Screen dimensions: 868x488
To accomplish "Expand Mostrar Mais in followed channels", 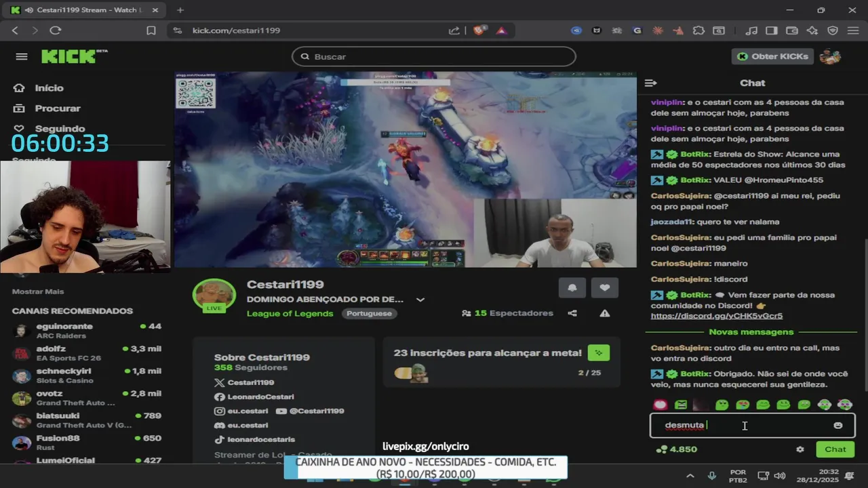I will coord(38,291).
